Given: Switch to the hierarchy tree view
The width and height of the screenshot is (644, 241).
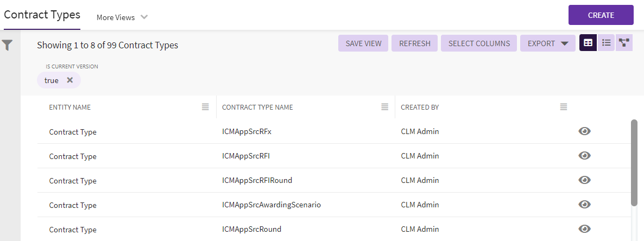Looking at the screenshot, I should [624, 43].
